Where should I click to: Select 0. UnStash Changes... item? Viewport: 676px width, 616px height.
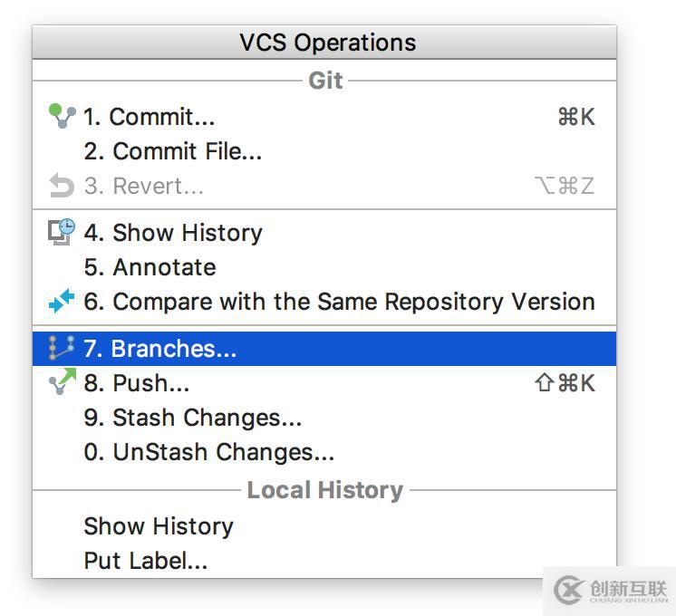click(324, 452)
